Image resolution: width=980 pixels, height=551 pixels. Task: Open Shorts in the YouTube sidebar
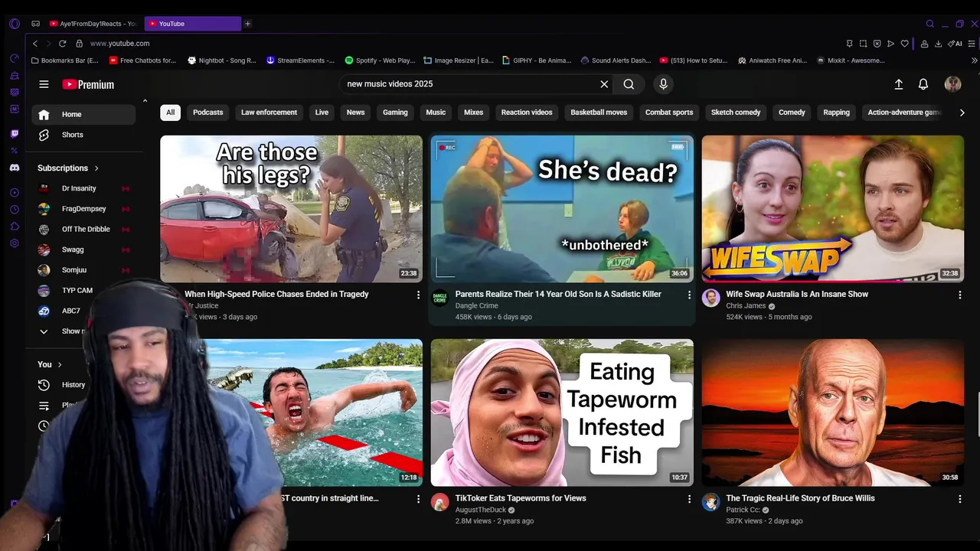(x=83, y=135)
